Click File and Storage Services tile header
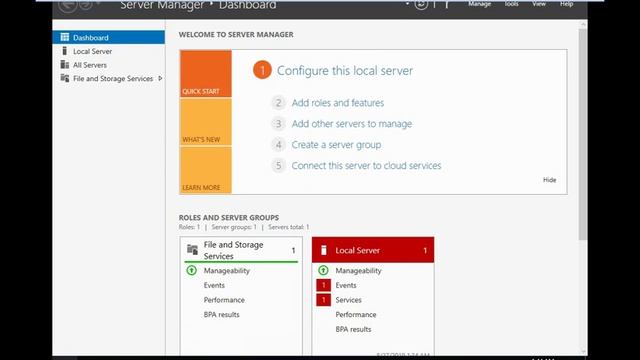Viewport: 640px width, 360px height. [241, 250]
